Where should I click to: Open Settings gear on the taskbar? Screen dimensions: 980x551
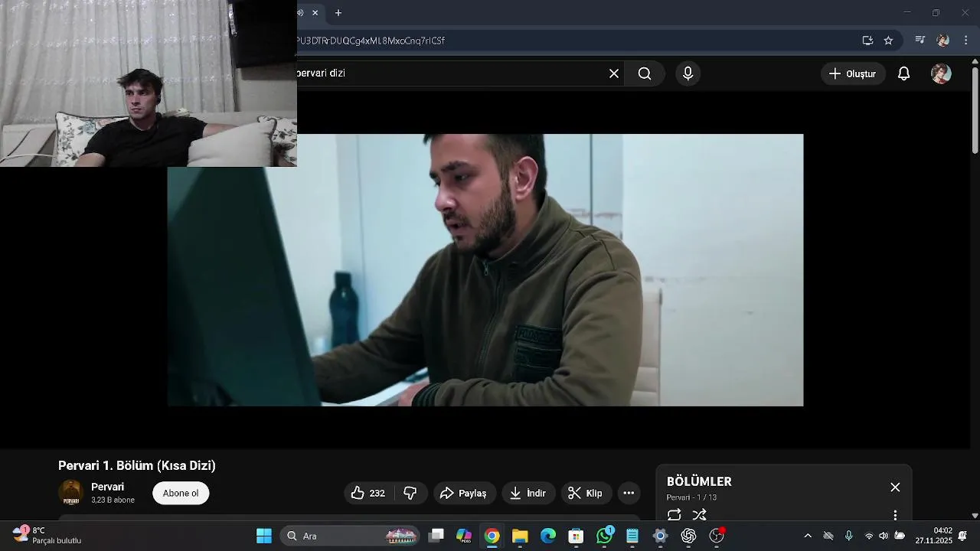(660, 536)
